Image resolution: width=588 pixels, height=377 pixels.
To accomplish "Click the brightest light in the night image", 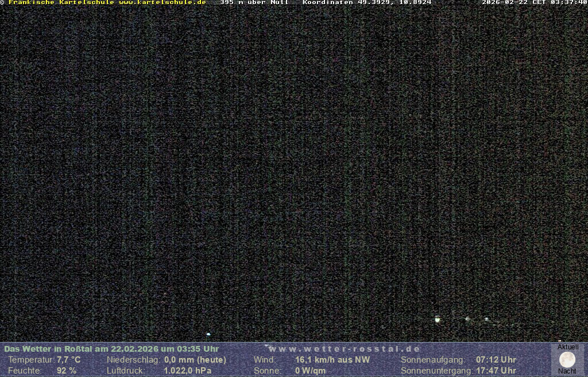I will [438, 319].
